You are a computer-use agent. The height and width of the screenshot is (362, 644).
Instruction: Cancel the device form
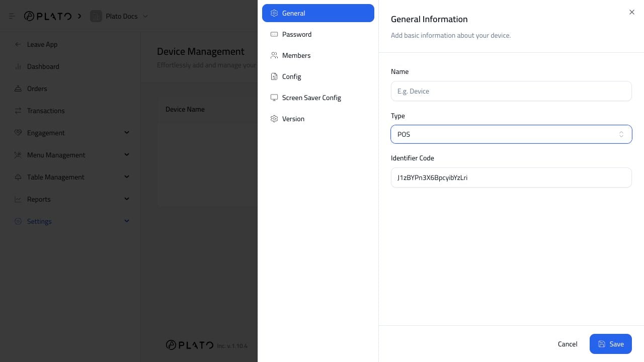[x=568, y=344]
